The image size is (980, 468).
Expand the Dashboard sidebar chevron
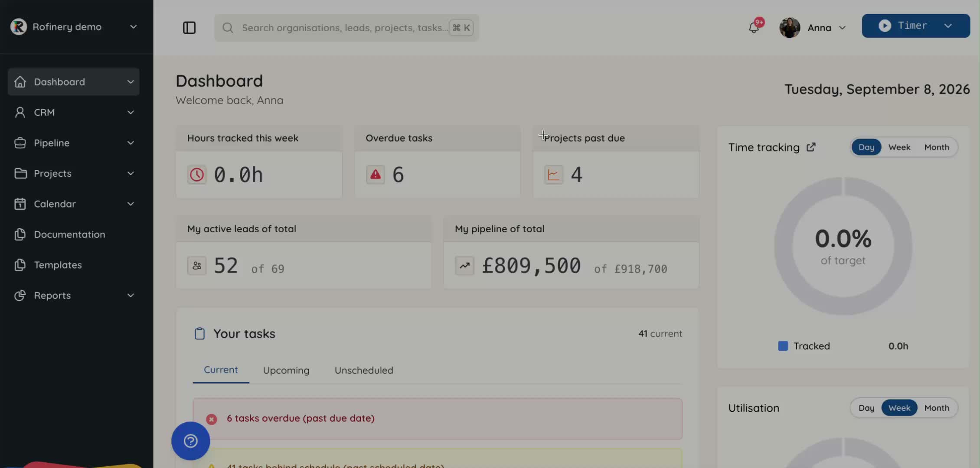[131, 82]
